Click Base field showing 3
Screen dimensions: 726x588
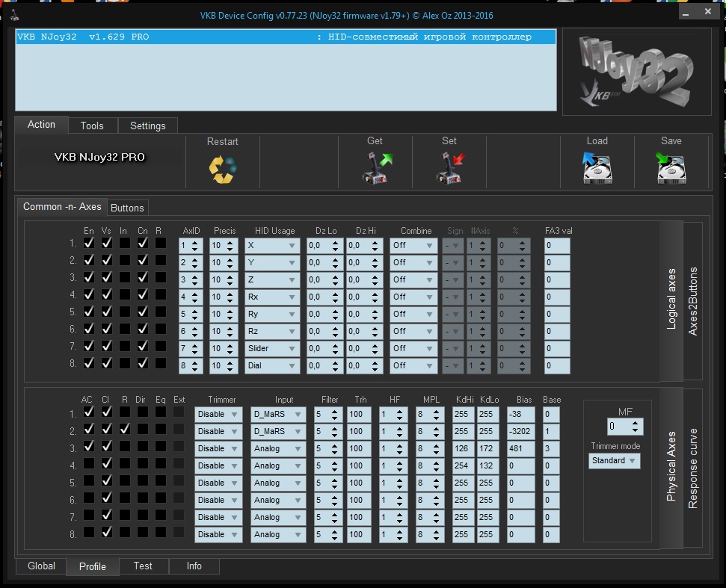pos(551,448)
